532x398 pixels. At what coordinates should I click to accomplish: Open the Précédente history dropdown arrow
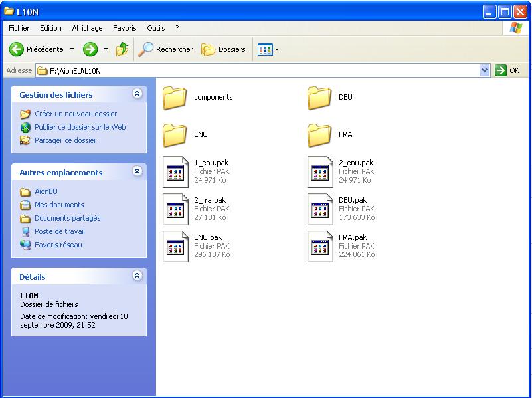pyautogui.click(x=72, y=50)
